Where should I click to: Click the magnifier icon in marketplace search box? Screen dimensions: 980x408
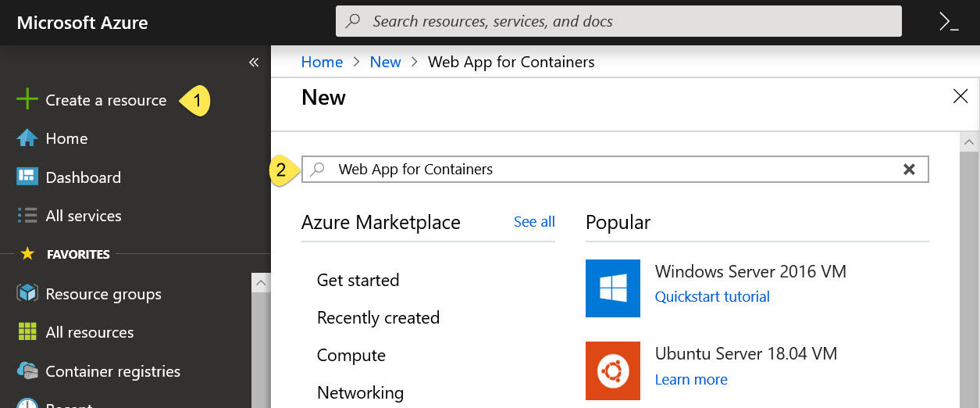coord(317,169)
